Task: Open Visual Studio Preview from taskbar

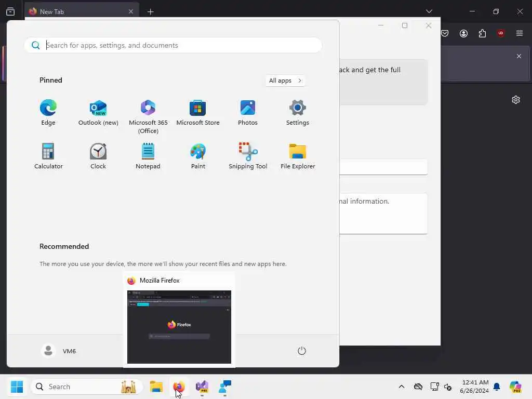Action: pyautogui.click(x=202, y=387)
